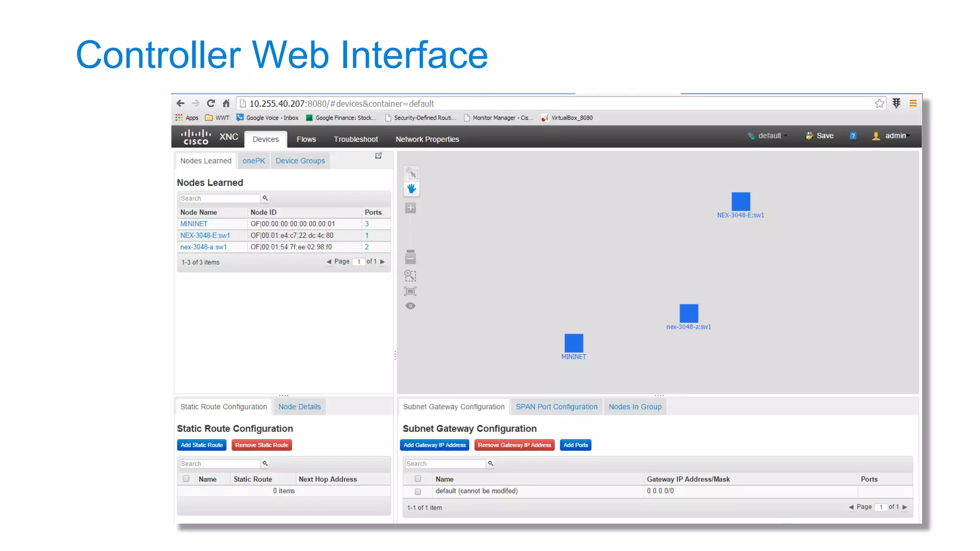Go to next page in Nodes Learned

tap(382, 262)
